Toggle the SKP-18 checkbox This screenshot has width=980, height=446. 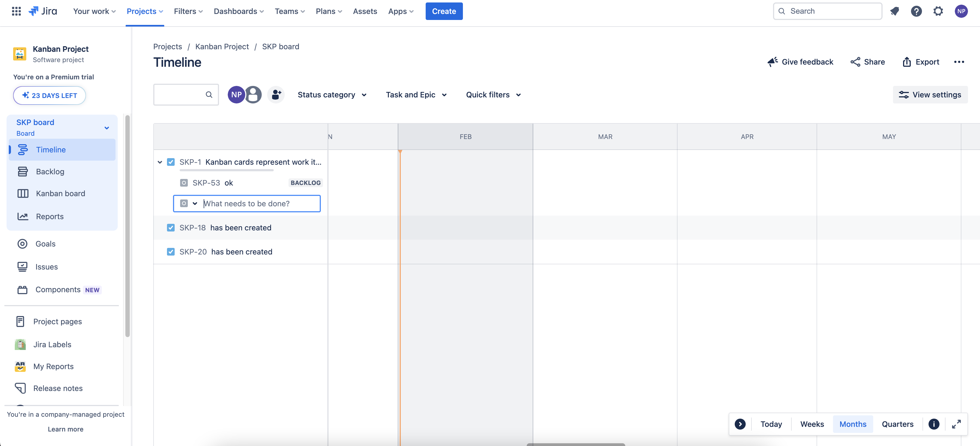point(171,228)
